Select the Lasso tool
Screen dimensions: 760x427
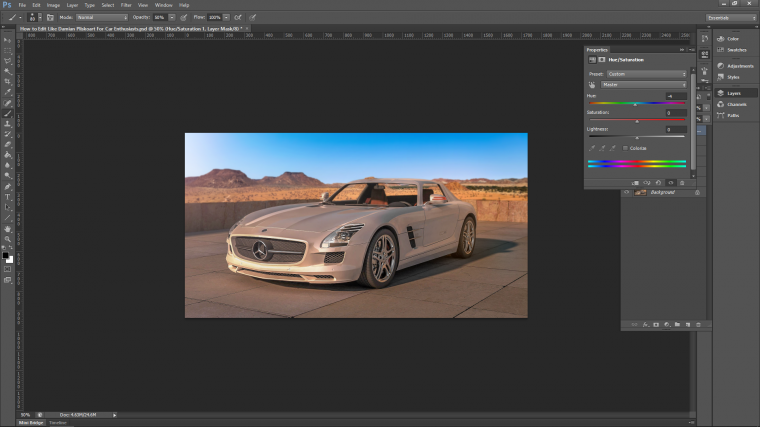pos(7,61)
